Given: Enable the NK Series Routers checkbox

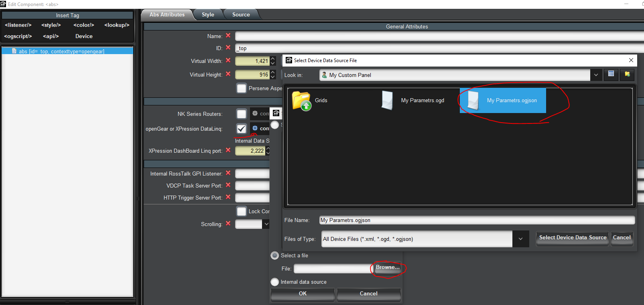Looking at the screenshot, I should tap(242, 114).
